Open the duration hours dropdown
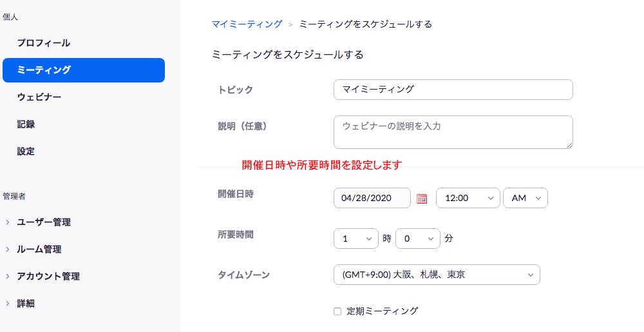 (356, 239)
